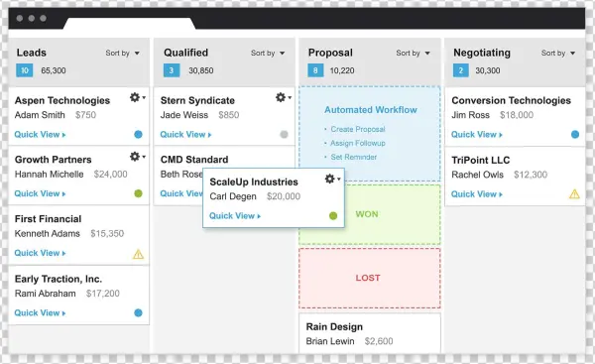This screenshot has height=364, width=595.
Task: Click warning triangle on TriPoint LLC card
Action: [x=574, y=194]
